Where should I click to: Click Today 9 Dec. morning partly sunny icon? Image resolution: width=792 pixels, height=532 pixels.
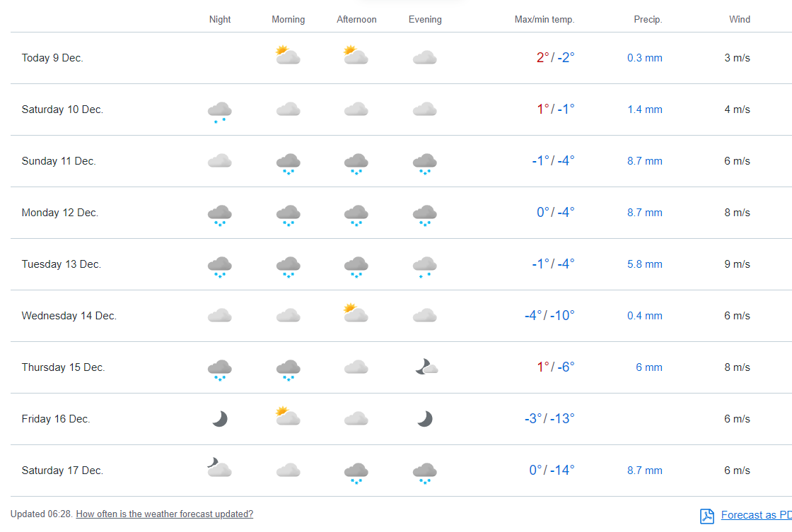288,55
